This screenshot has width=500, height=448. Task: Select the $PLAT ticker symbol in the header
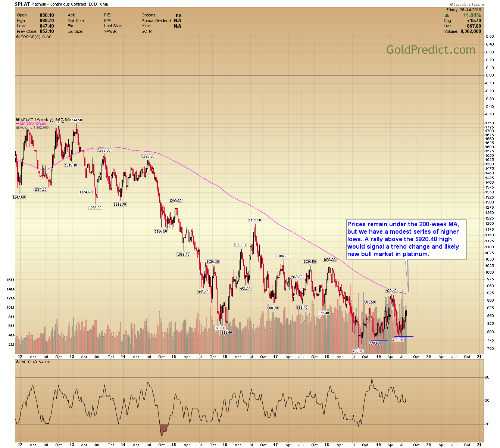22,4
